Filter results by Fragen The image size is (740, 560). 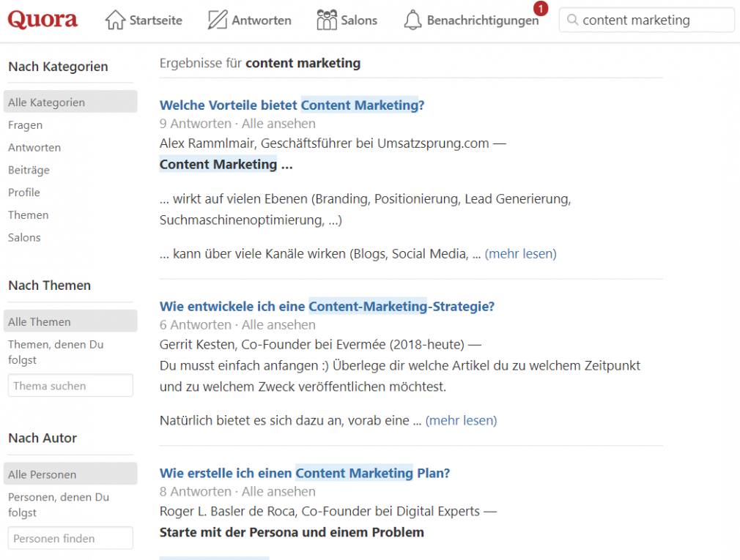tap(26, 125)
